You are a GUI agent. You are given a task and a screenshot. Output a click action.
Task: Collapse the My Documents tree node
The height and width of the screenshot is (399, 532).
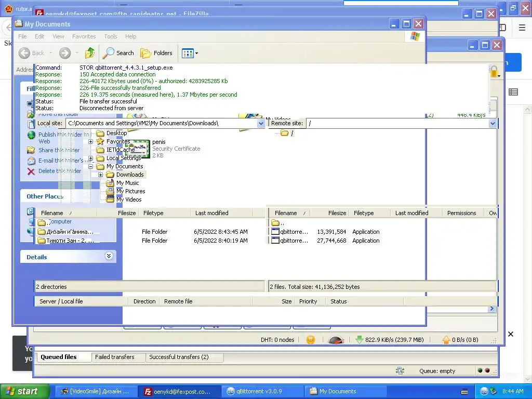(90, 167)
